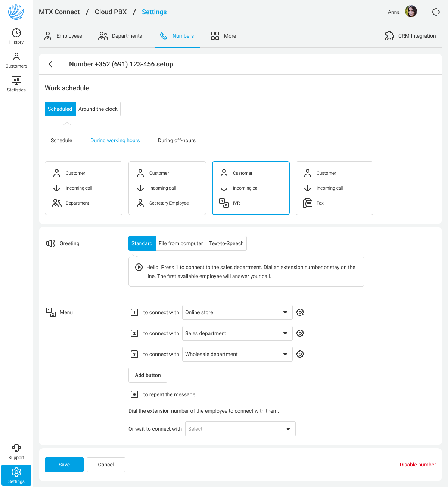Open Customers section in sidebar

(x=16, y=60)
